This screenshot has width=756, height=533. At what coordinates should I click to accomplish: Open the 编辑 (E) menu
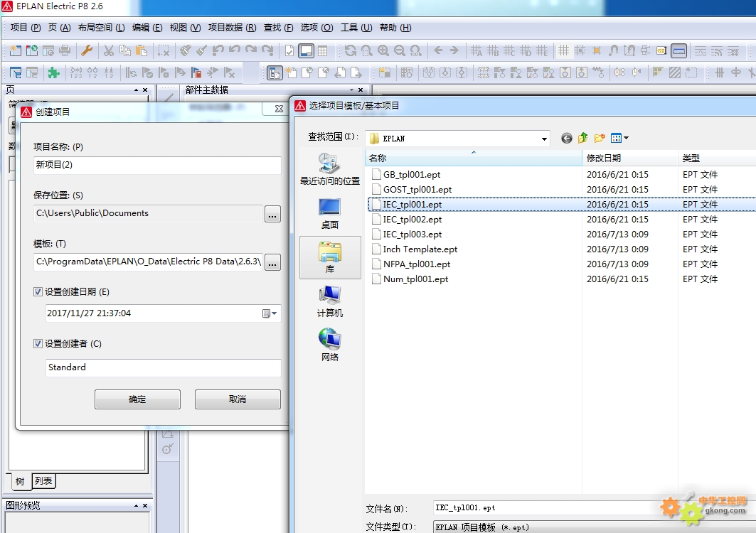(147, 28)
